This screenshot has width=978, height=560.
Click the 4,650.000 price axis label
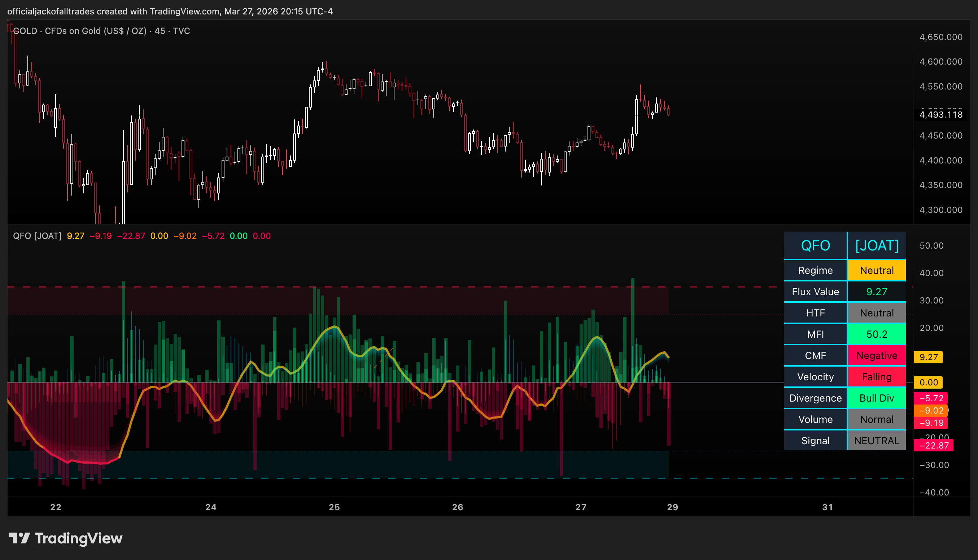(x=941, y=37)
